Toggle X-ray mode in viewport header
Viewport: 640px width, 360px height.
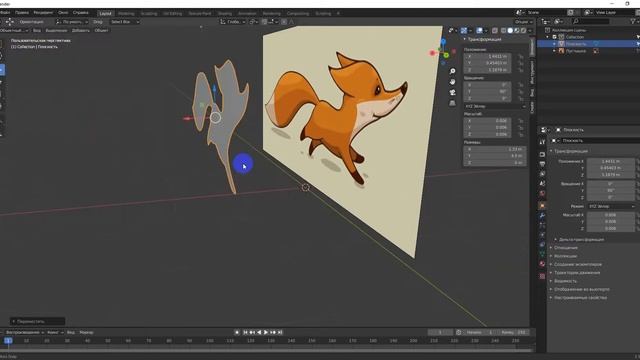tap(495, 31)
